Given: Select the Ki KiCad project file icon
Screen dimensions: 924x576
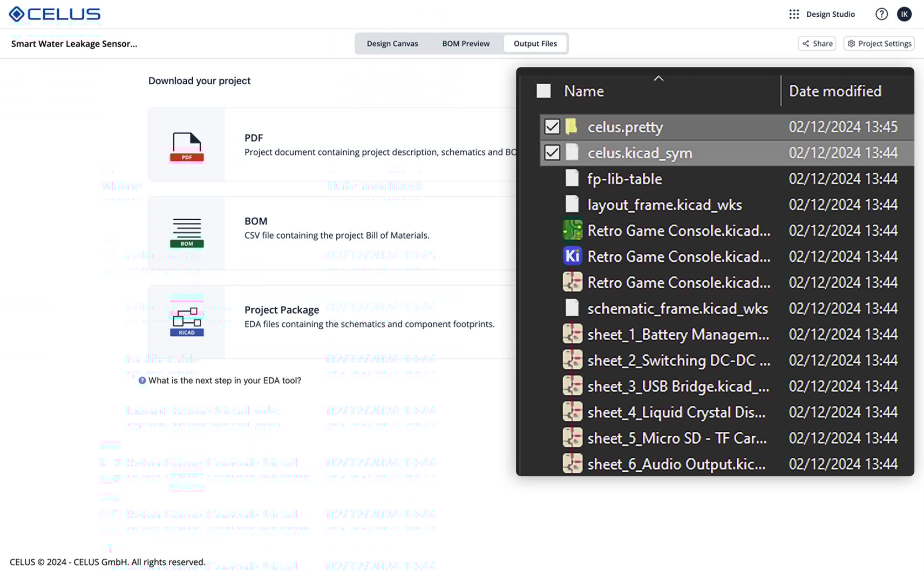Looking at the screenshot, I should (x=572, y=256).
